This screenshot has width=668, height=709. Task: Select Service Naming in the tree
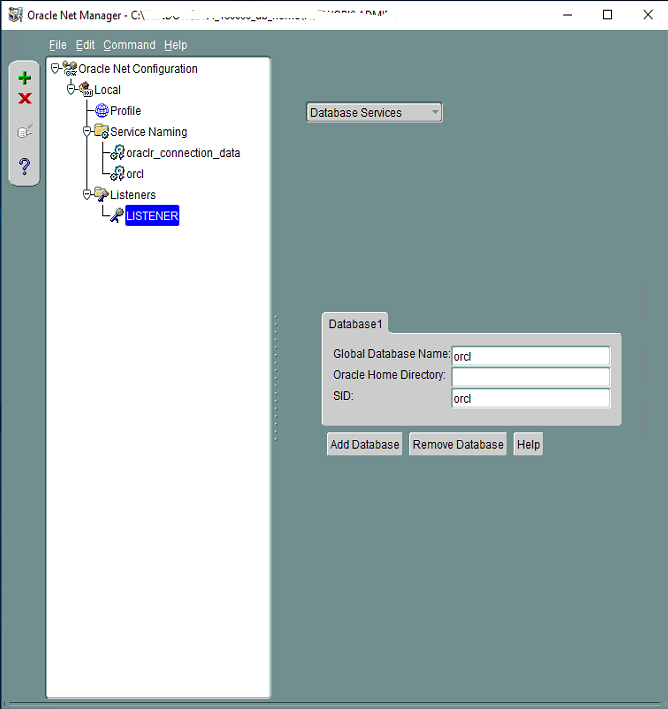coord(149,132)
